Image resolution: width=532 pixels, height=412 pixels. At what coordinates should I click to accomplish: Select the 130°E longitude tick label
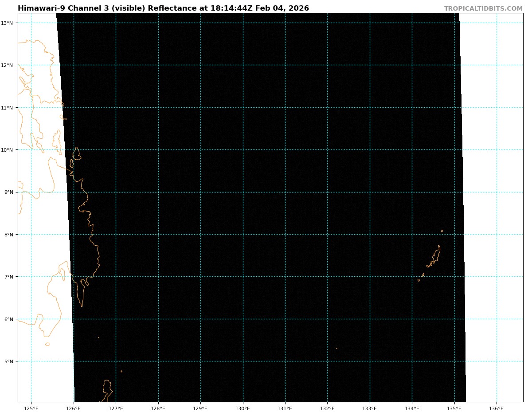[243, 408]
